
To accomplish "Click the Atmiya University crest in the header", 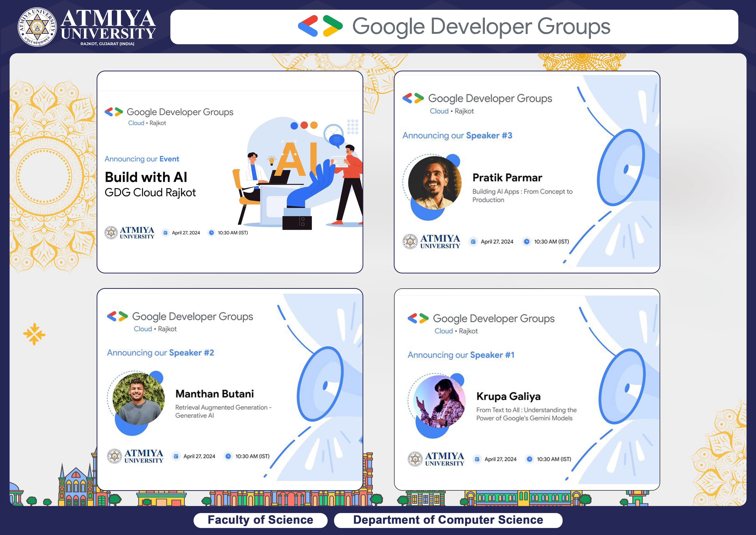I will point(37,27).
